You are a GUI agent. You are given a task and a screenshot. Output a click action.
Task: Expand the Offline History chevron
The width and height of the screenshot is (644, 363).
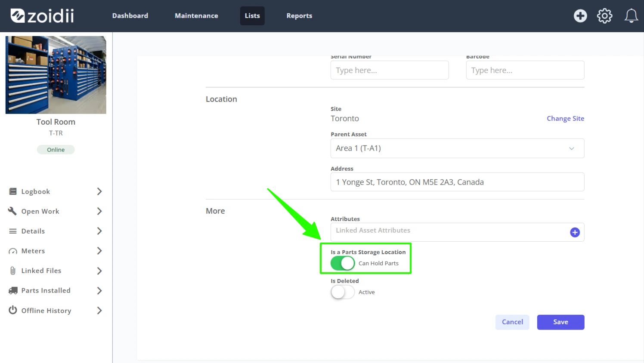[99, 311]
